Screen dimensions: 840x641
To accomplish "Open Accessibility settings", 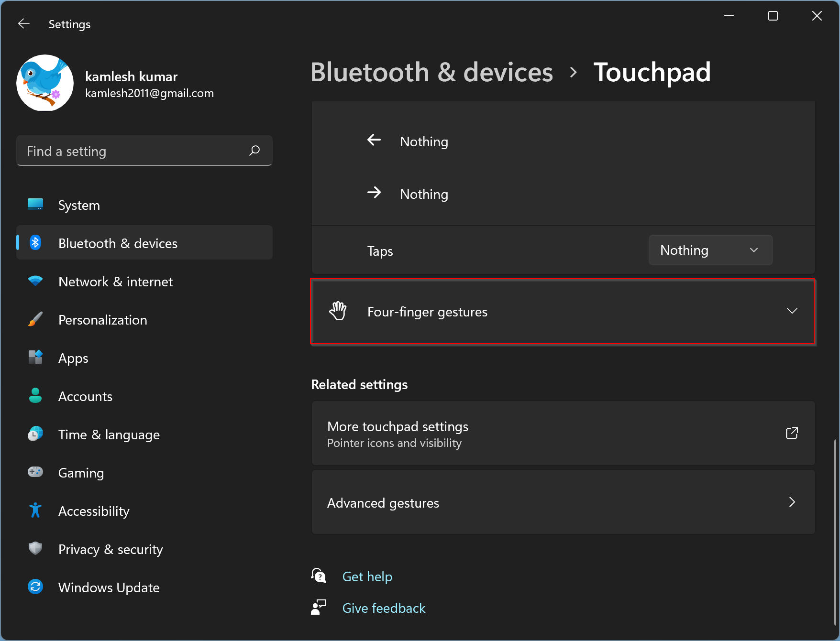I will tap(144, 511).
